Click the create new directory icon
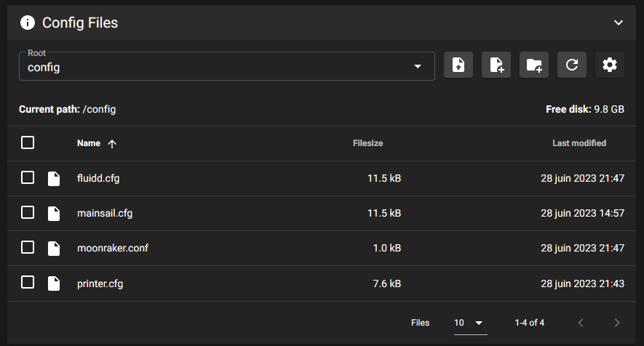This screenshot has height=346, width=644. point(534,65)
